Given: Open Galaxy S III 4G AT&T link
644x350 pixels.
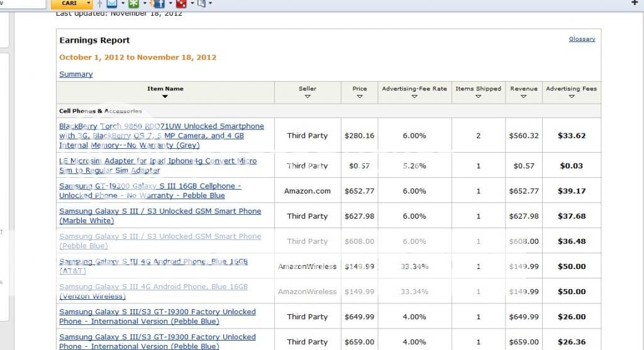Looking at the screenshot, I should pos(153,266).
